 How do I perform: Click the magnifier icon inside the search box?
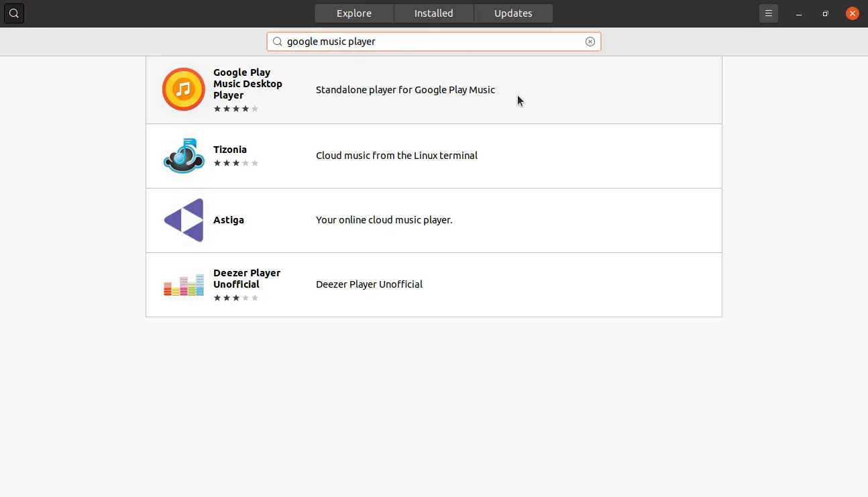point(277,42)
